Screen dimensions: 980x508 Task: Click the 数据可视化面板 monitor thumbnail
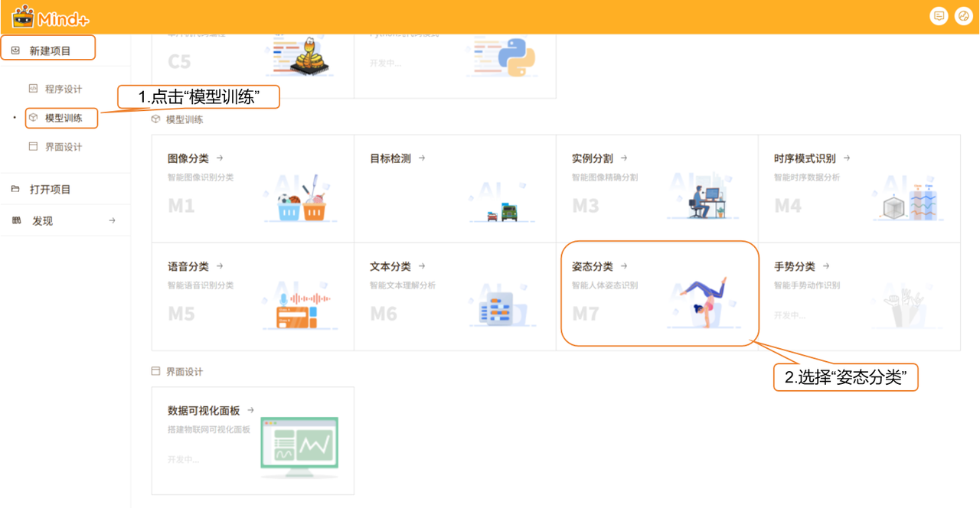pyautogui.click(x=299, y=443)
